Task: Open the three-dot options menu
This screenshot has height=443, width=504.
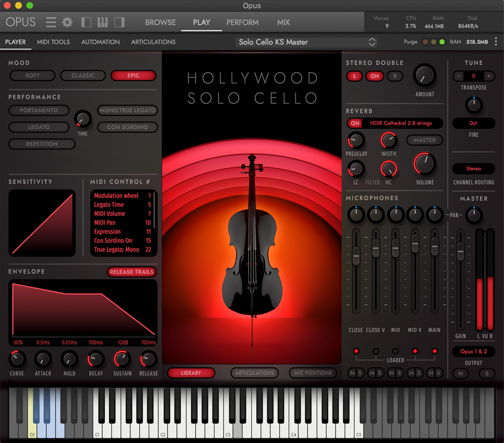Action: pyautogui.click(x=496, y=42)
